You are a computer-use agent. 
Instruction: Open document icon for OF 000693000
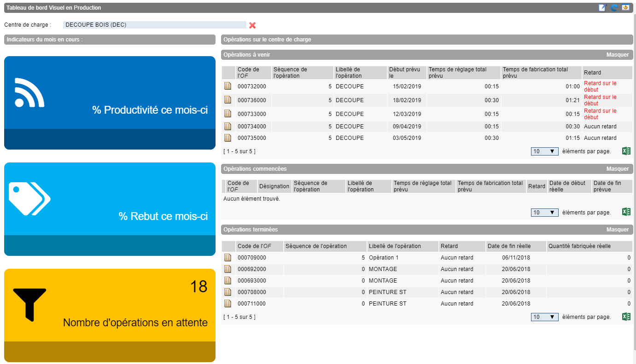pyautogui.click(x=228, y=280)
